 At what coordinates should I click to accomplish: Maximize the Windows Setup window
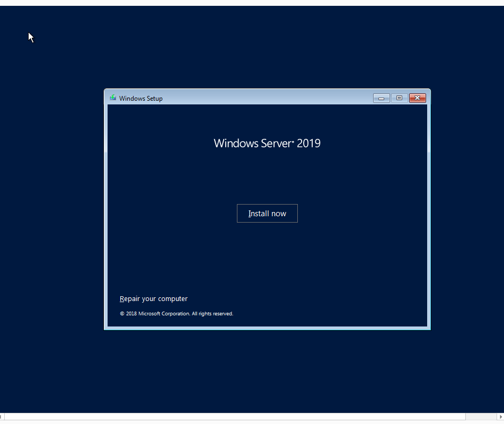399,98
